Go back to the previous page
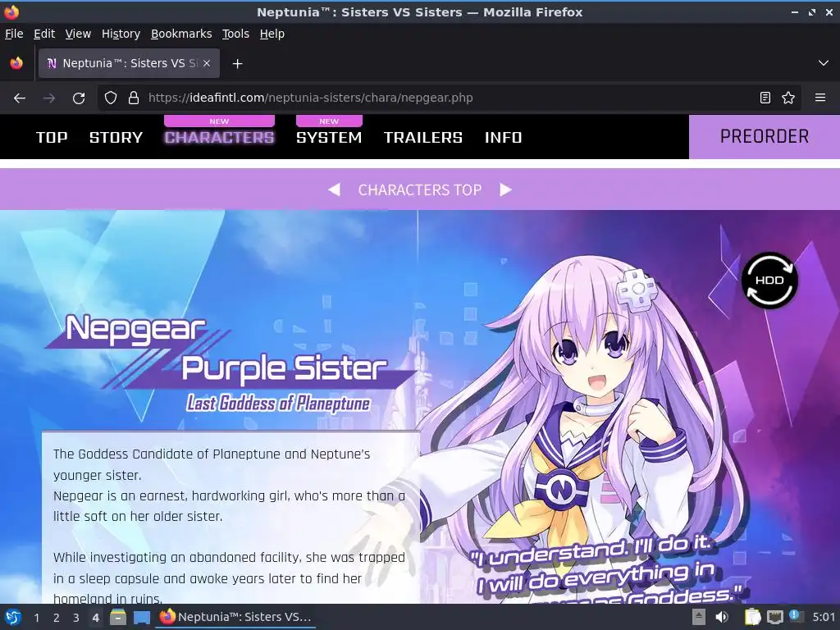840x630 pixels. click(x=20, y=98)
